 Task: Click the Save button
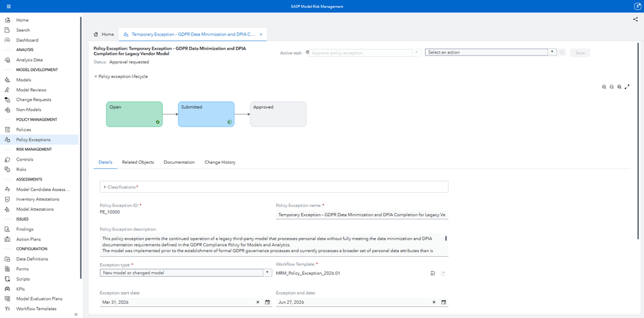(580, 53)
